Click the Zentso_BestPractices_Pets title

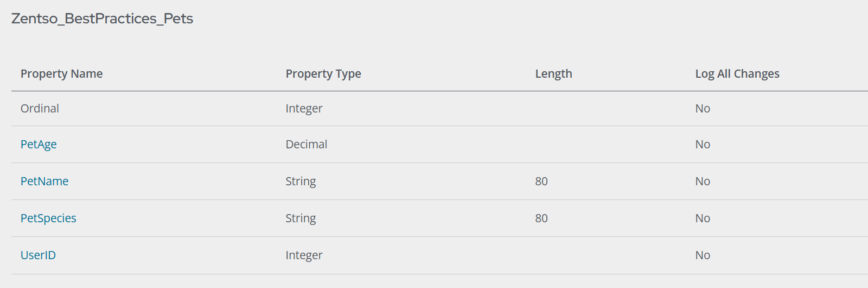(x=102, y=18)
